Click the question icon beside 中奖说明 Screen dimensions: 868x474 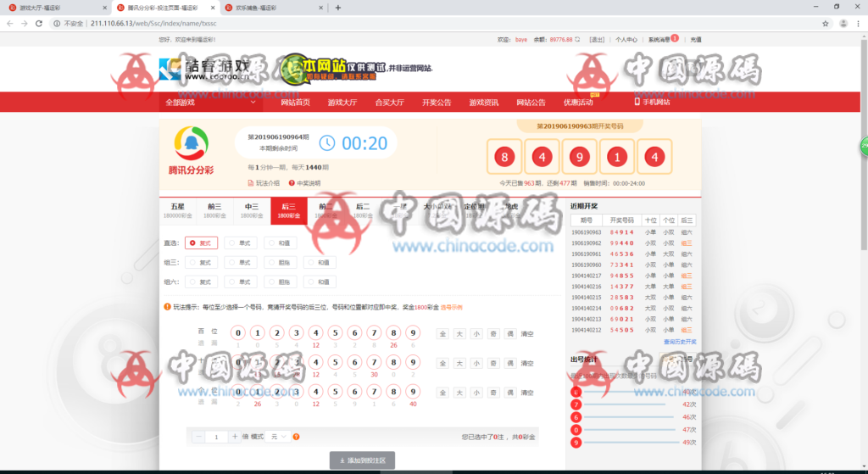click(x=292, y=183)
